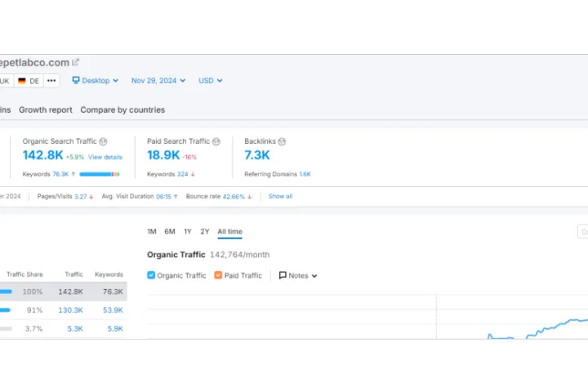Viewport: 588px width, 392px height.
Task: Click Show all link
Action: pos(280,196)
